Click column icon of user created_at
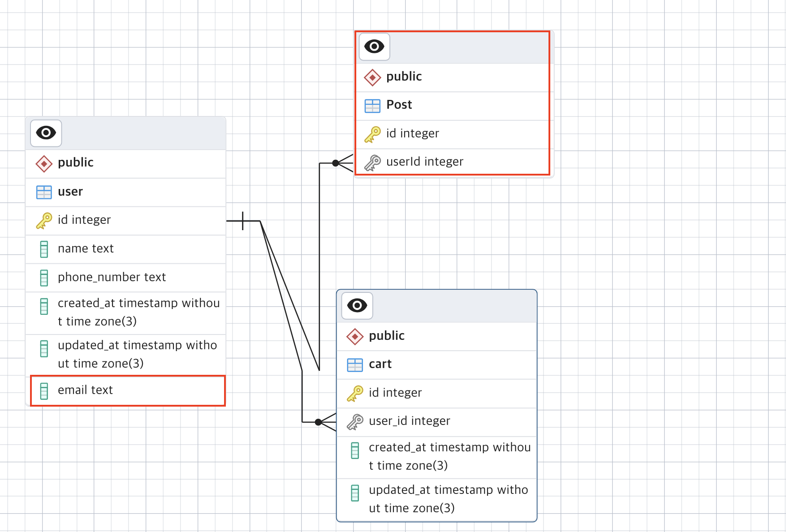 [x=44, y=306]
